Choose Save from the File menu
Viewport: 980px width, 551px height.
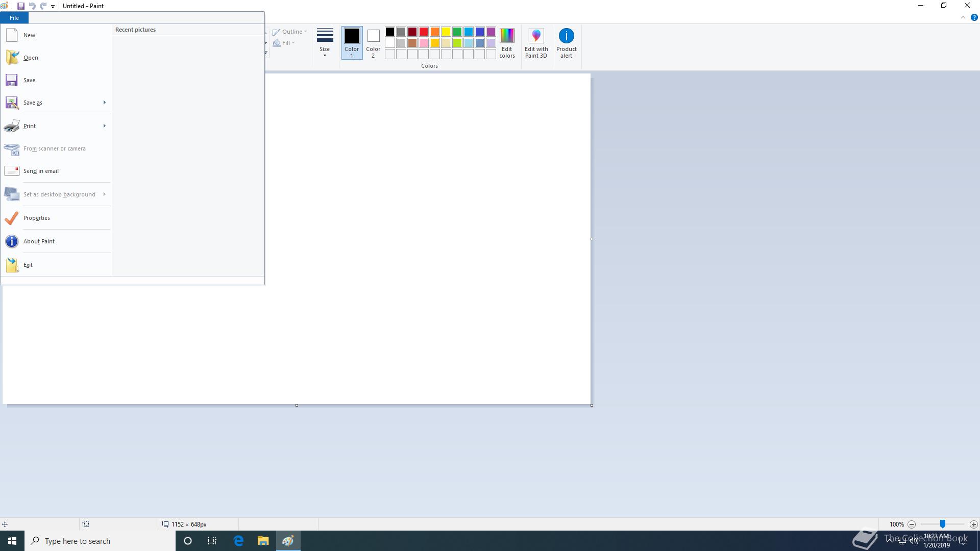[x=56, y=80]
